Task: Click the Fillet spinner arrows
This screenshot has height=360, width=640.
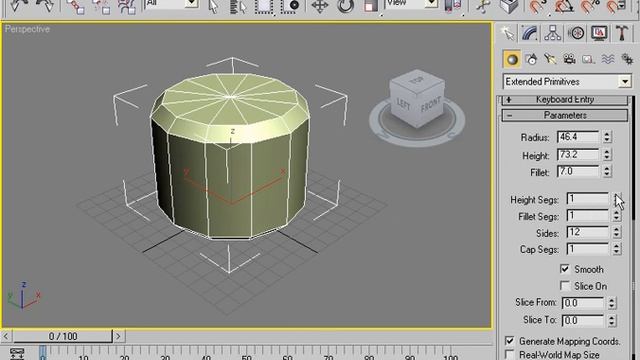Action: pyautogui.click(x=607, y=171)
